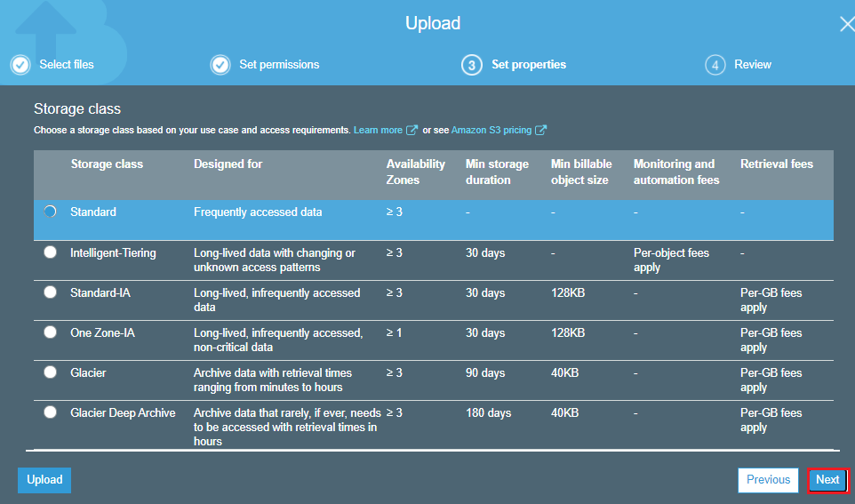Click 'Long-lived, infrequently accessed, non-critical data' text
Image resolution: width=855 pixels, height=504 pixels.
tap(278, 340)
